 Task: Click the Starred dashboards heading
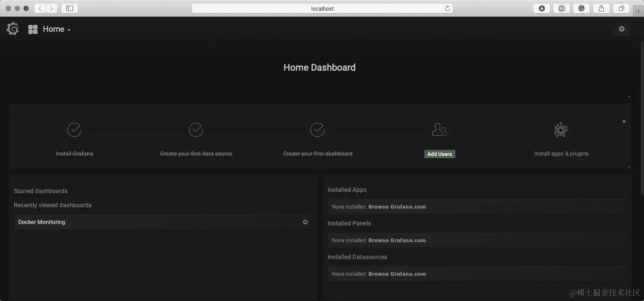point(41,191)
